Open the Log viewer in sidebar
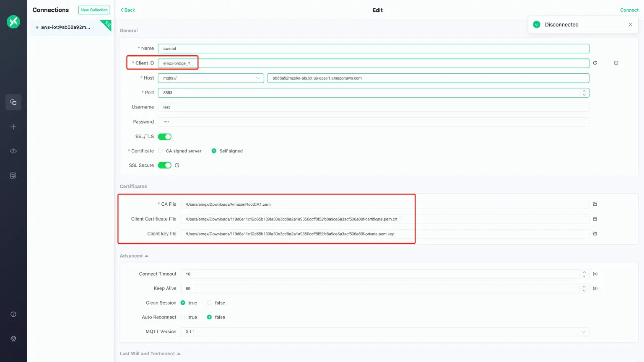Viewport: 644px width, 362px height. [x=13, y=176]
